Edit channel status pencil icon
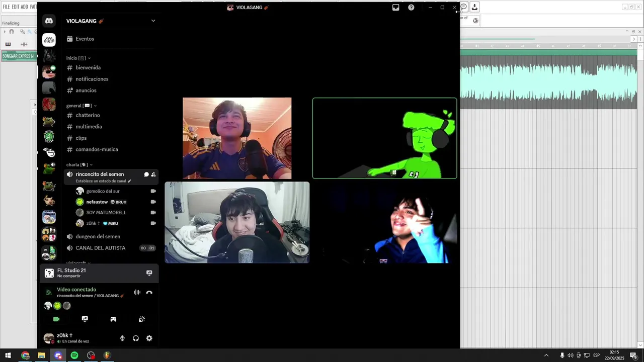This screenshot has width=644, height=362. coord(129,181)
